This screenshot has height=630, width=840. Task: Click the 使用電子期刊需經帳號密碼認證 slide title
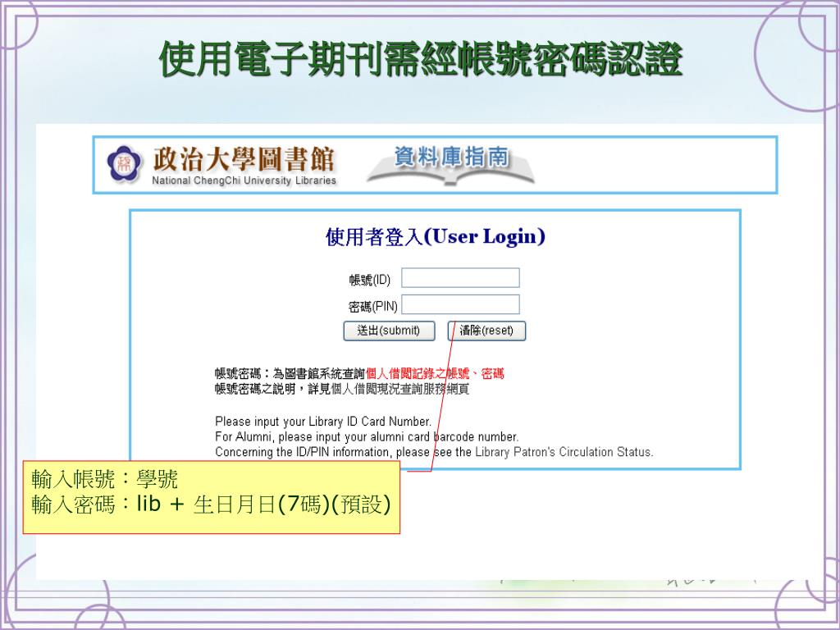(x=421, y=59)
